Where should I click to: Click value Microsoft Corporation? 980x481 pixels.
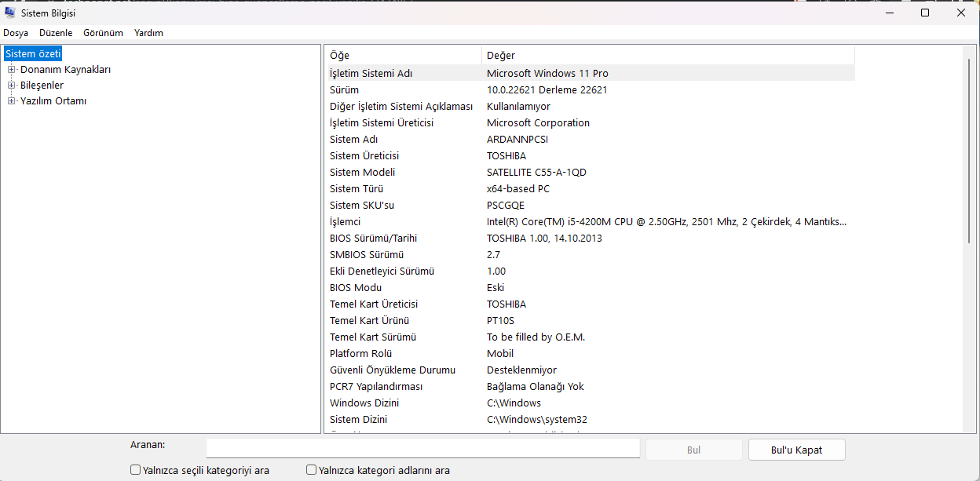pyautogui.click(x=538, y=122)
